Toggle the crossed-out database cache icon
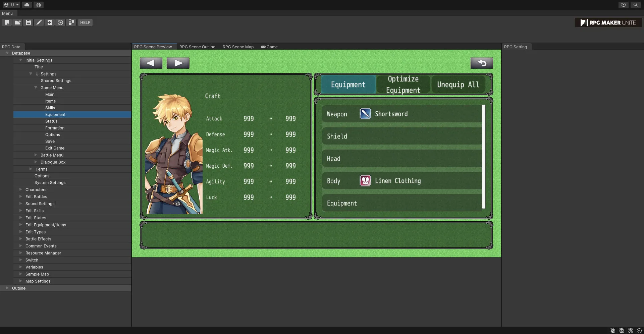Image resolution: width=644 pixels, height=334 pixels. (x=622, y=331)
